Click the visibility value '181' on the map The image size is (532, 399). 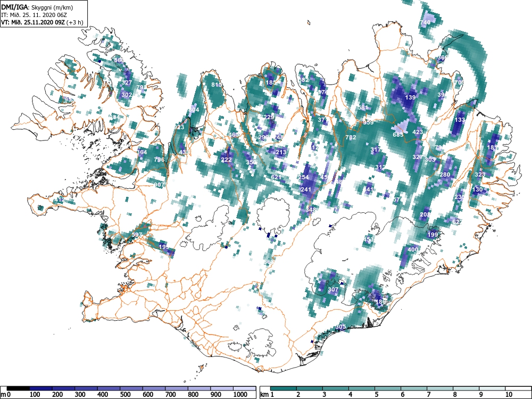(x=492, y=147)
